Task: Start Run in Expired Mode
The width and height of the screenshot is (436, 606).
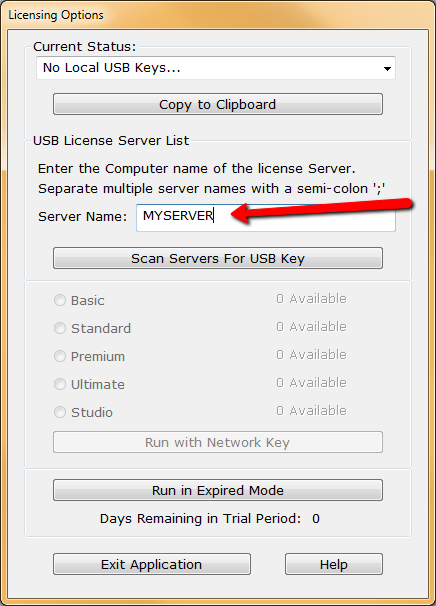Action: coord(218,490)
